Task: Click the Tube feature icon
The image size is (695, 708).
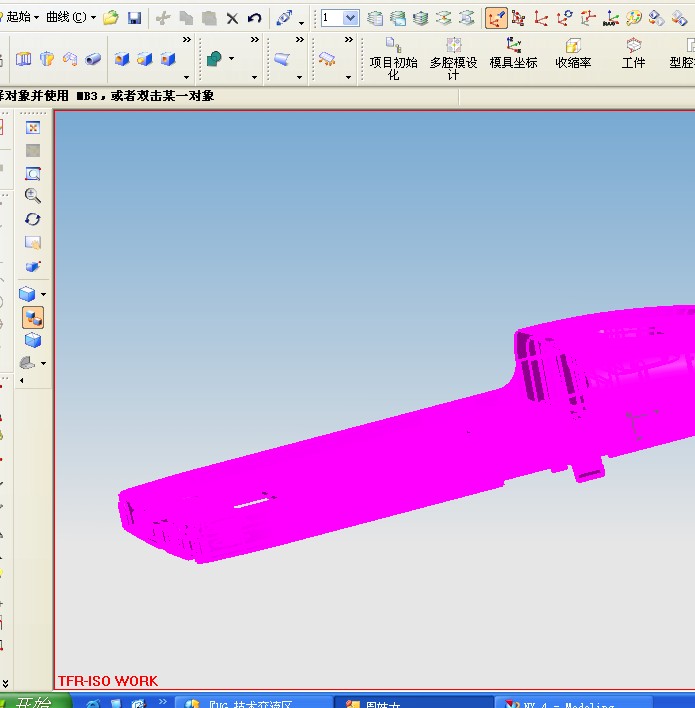Action: click(93, 59)
